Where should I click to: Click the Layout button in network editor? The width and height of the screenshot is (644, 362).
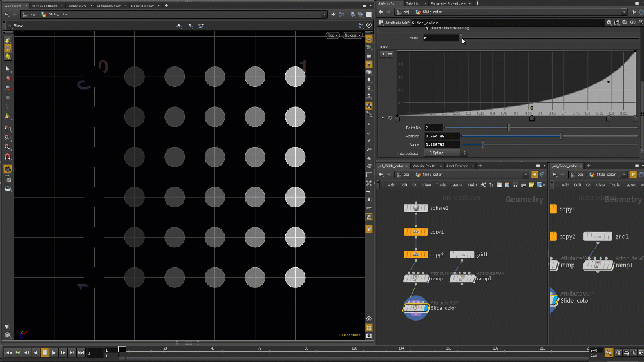coord(457,185)
